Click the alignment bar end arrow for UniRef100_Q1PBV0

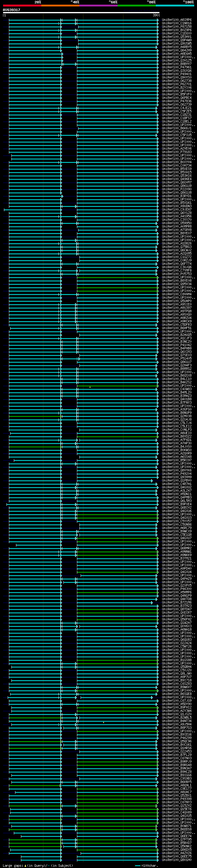pos(152,481)
